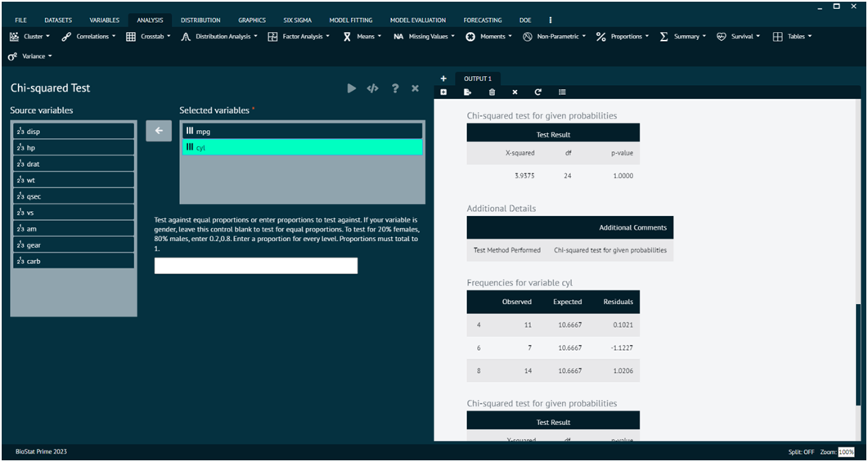Open the Non-Parametric dropdown menu
The width and height of the screenshot is (868, 462).
(x=553, y=37)
